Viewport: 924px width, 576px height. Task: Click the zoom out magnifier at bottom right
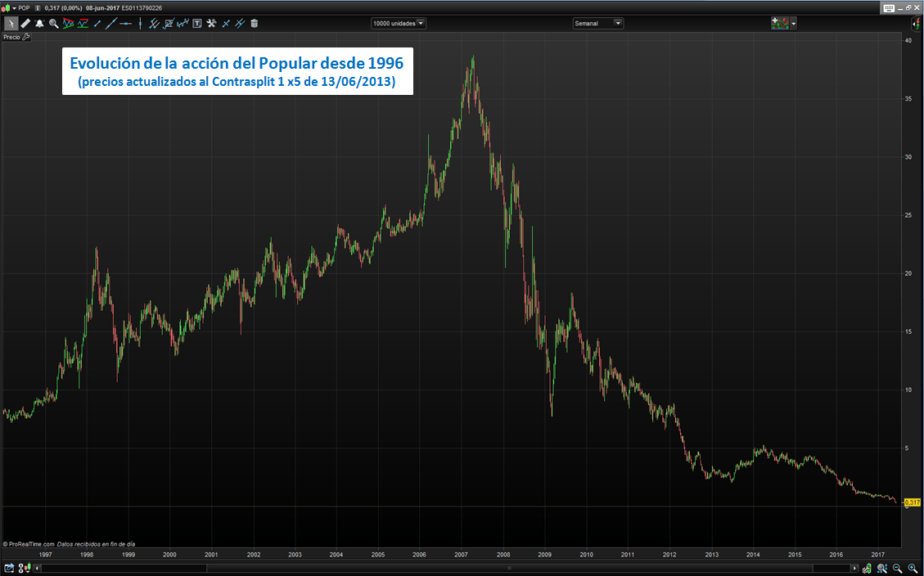click(897, 568)
